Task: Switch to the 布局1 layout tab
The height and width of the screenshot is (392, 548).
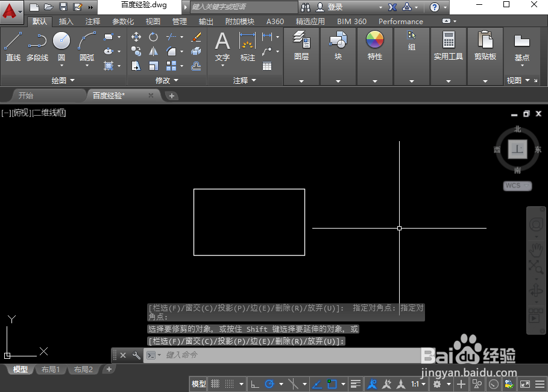Action: (51, 369)
